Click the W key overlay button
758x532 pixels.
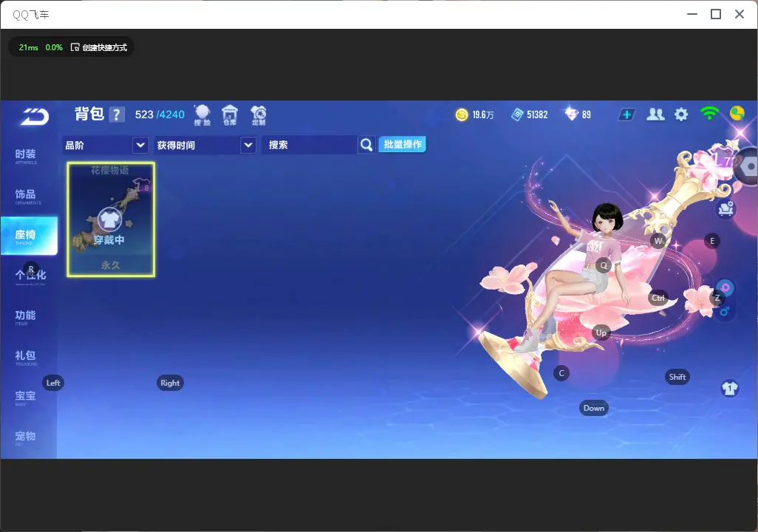pyautogui.click(x=658, y=241)
